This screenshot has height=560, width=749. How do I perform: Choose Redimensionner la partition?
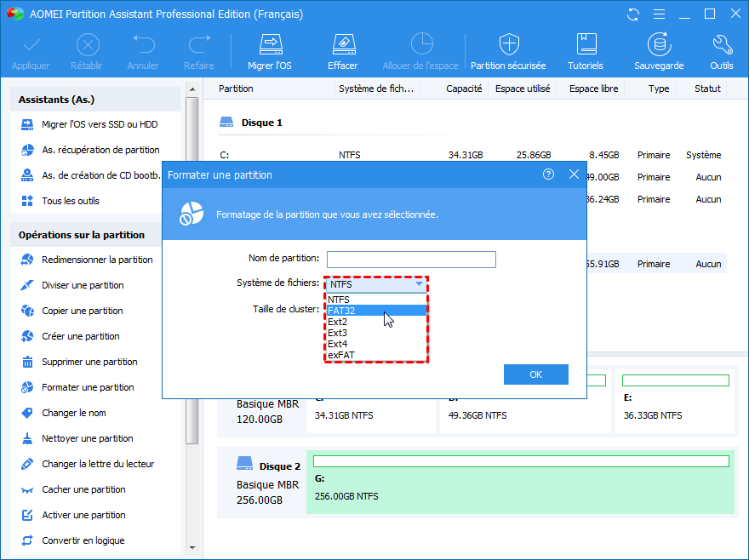pyautogui.click(x=87, y=260)
